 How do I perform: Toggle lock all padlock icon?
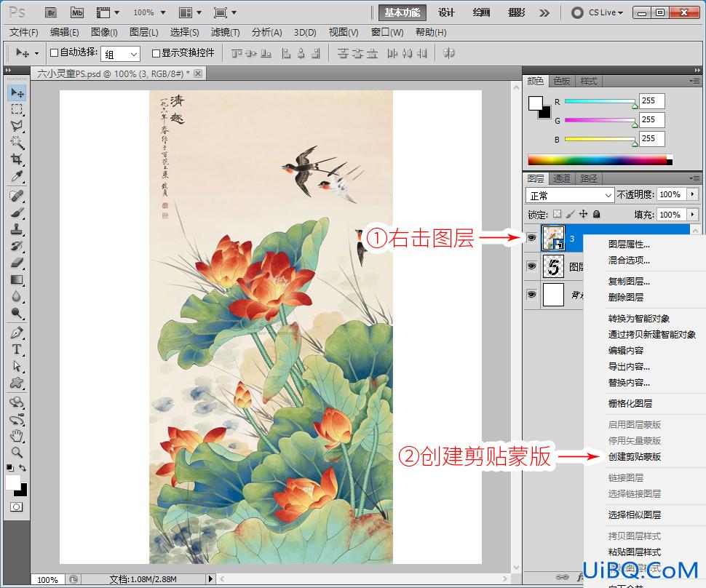[x=597, y=214]
